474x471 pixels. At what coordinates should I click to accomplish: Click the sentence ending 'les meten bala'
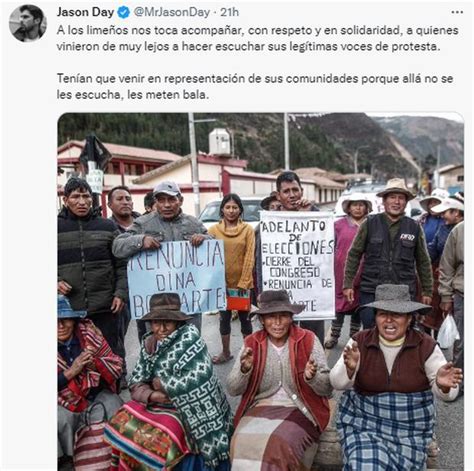[x=255, y=87]
